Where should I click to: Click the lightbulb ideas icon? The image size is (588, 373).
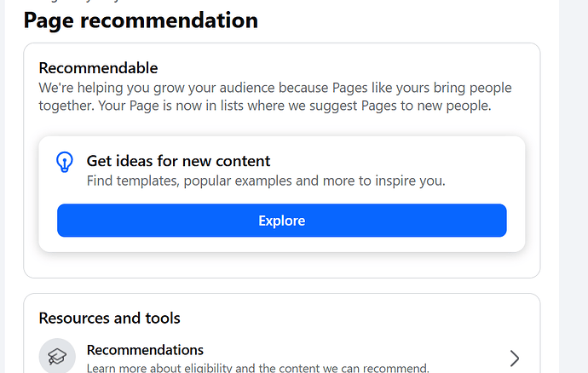65,162
